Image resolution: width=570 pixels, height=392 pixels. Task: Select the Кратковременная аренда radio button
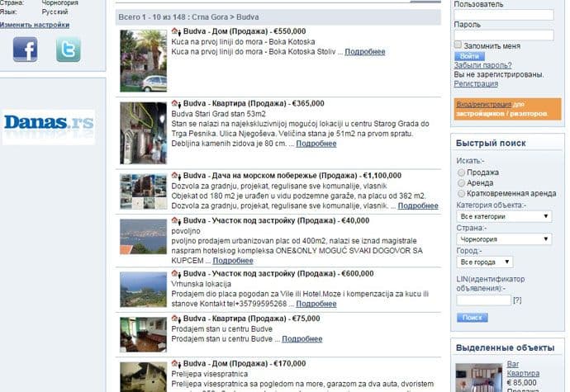pyautogui.click(x=461, y=193)
